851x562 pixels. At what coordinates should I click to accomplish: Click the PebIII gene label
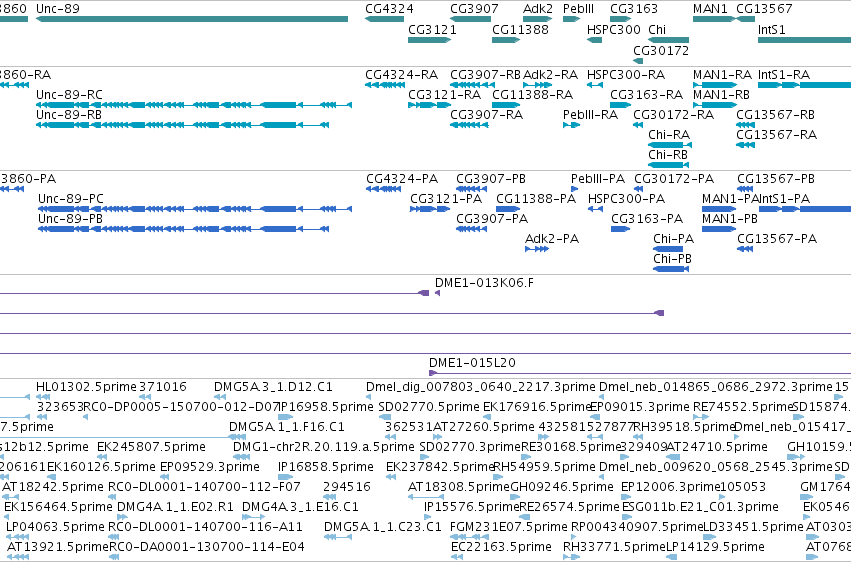(x=578, y=9)
